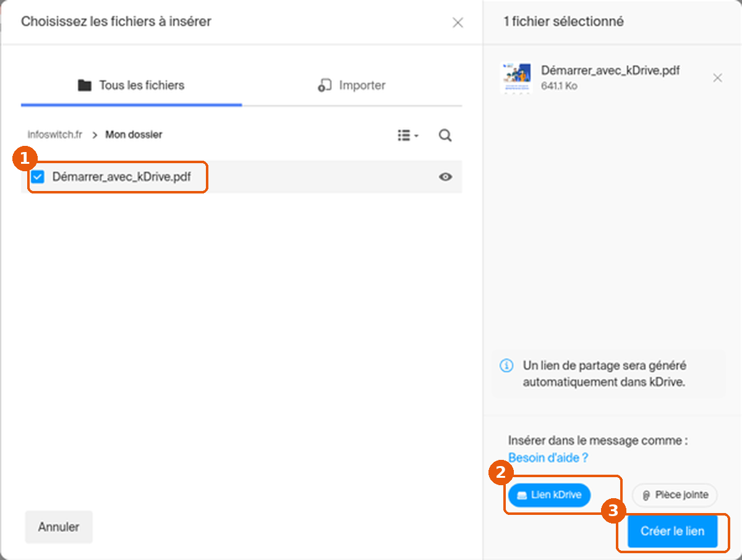Click the folder icon in Tous les fichiers tab
This screenshot has width=742, height=560.
pos(85,85)
